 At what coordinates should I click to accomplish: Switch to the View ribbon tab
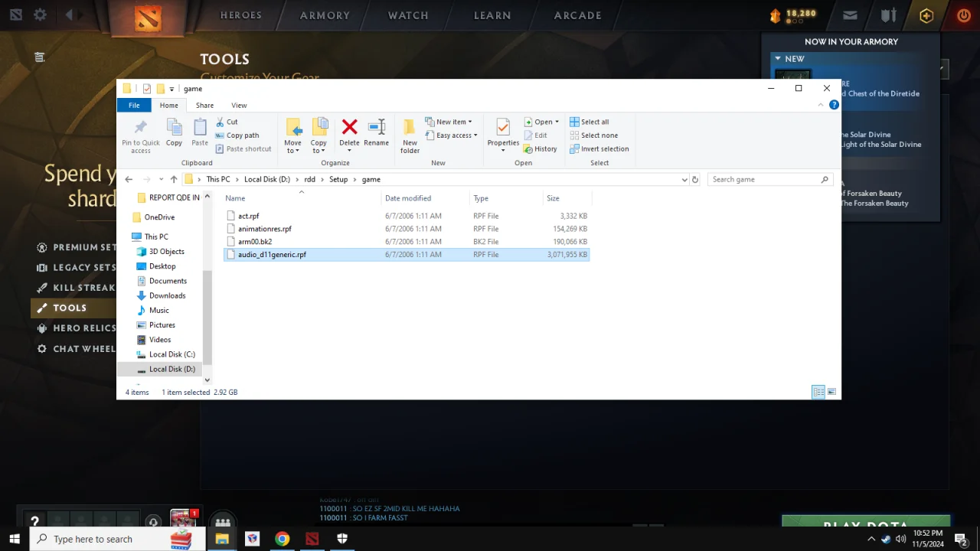pyautogui.click(x=239, y=105)
